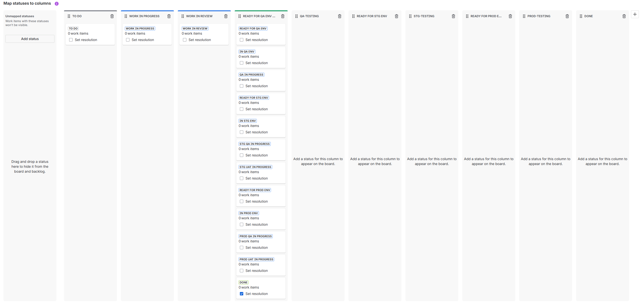The width and height of the screenshot is (644, 305).
Task: Click the READY FOR STG ENV column title
Action: pyautogui.click(x=372, y=16)
